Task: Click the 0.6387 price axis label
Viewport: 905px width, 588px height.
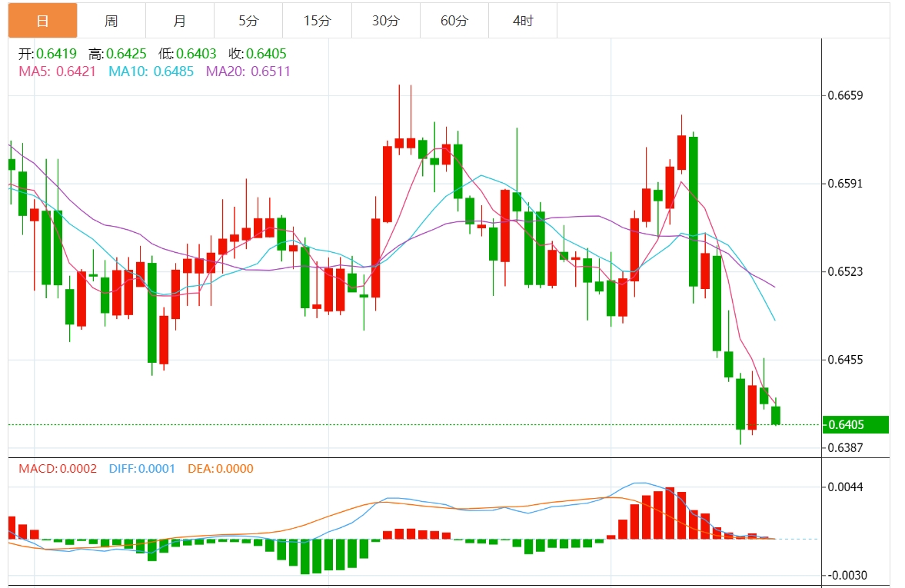Action: coord(846,448)
